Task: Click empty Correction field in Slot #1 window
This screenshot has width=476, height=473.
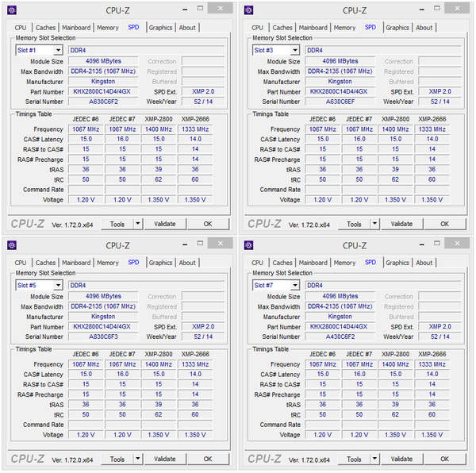Action: click(x=203, y=61)
